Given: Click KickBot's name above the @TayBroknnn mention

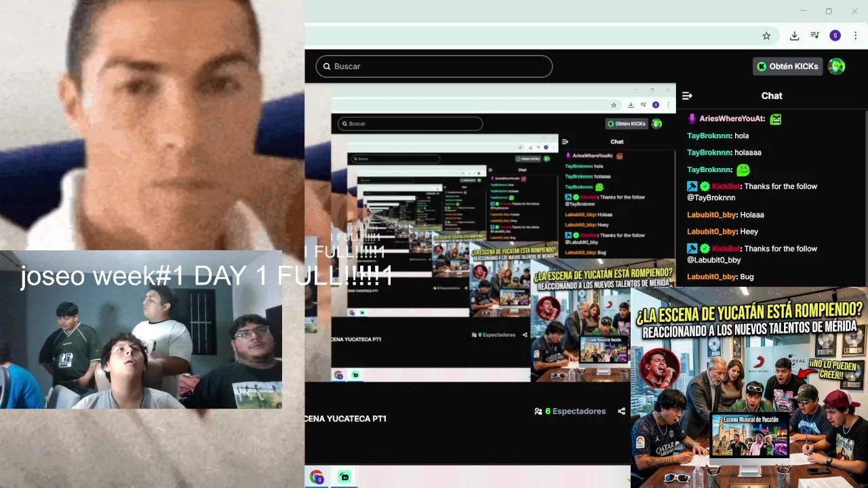Looking at the screenshot, I should pos(726,186).
